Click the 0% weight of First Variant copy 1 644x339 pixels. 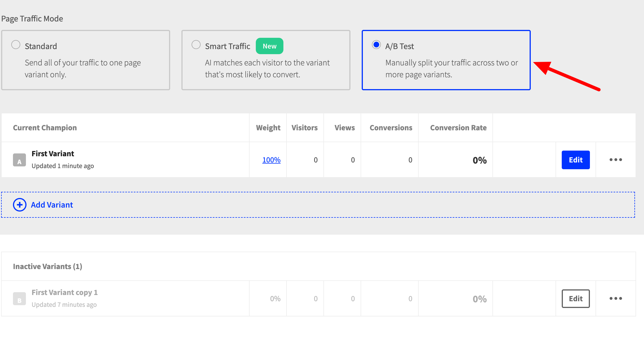pos(275,299)
